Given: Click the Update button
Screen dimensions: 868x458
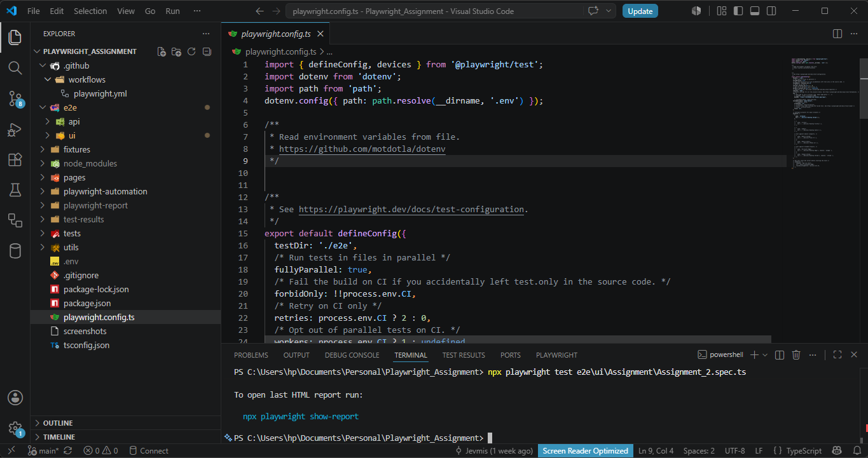Looking at the screenshot, I should click(x=640, y=11).
